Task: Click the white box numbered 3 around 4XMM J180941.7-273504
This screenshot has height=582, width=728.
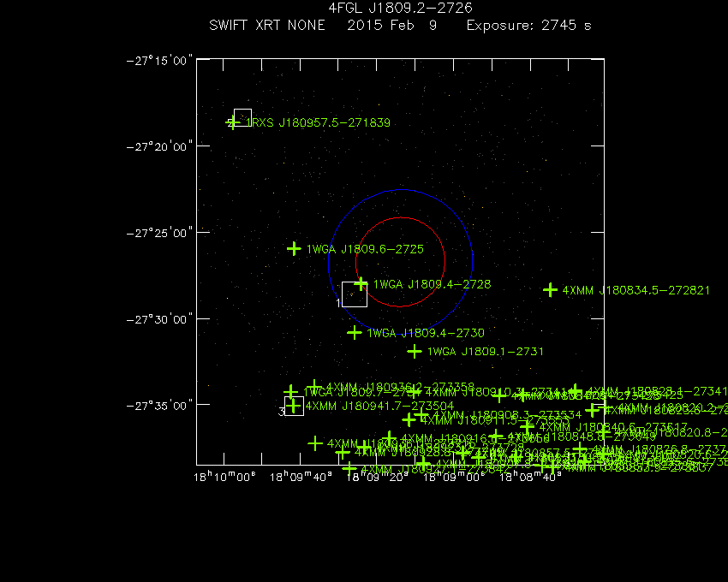Action: point(294,406)
